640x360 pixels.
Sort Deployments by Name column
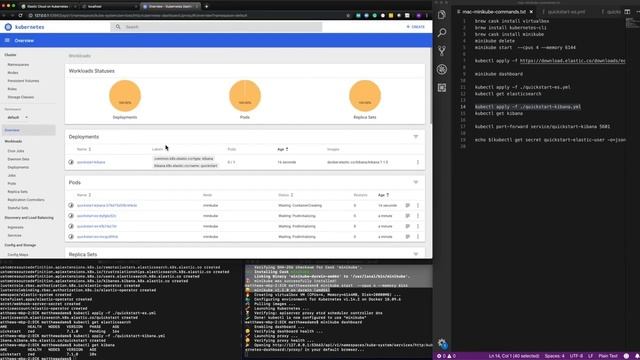(84, 149)
